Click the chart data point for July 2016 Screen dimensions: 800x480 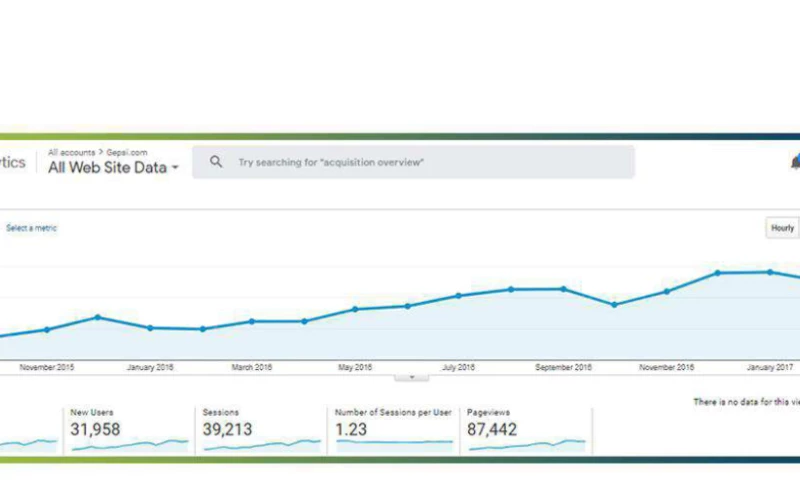458,295
